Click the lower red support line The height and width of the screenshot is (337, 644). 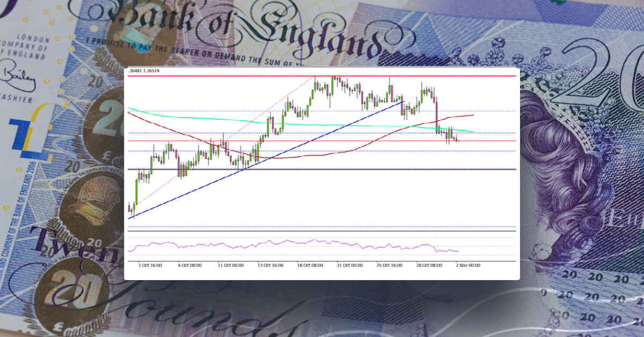[322, 171]
